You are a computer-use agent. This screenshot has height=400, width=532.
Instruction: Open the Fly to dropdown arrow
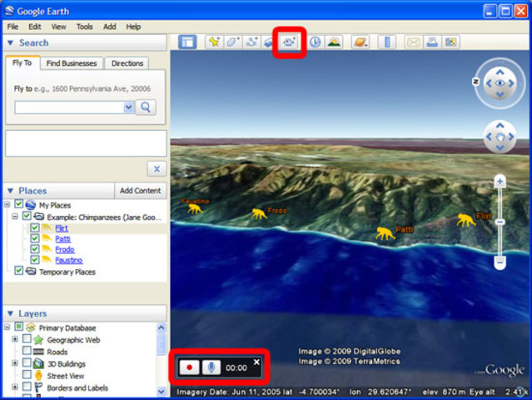128,107
